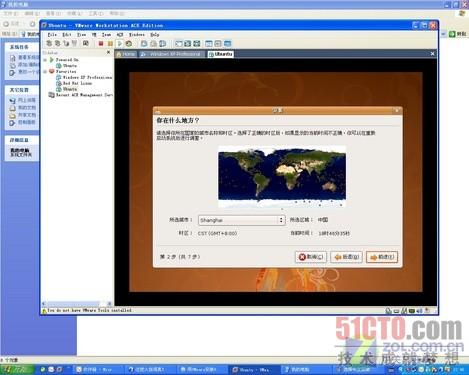469x375 pixels.
Task: Click the Cancel button in installer
Action: tap(311, 257)
